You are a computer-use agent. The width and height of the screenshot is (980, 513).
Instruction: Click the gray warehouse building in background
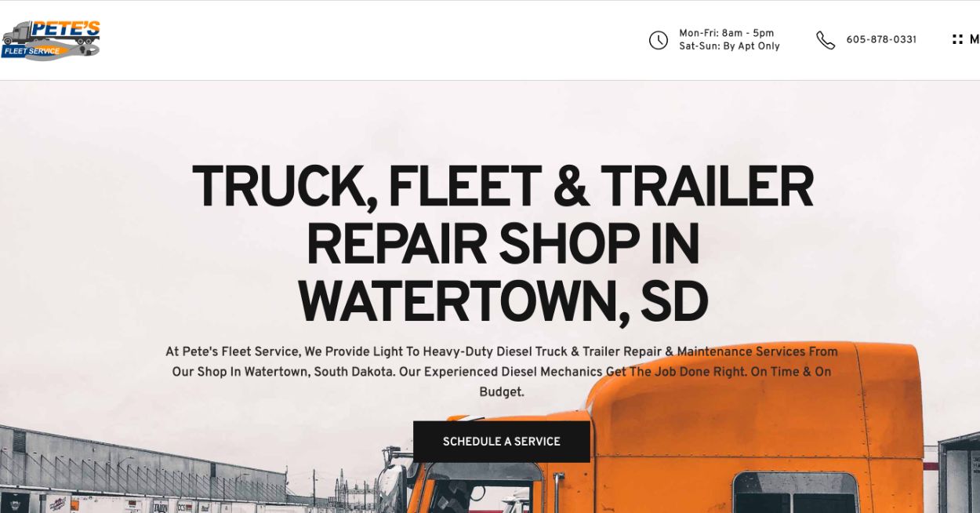click(x=141, y=463)
